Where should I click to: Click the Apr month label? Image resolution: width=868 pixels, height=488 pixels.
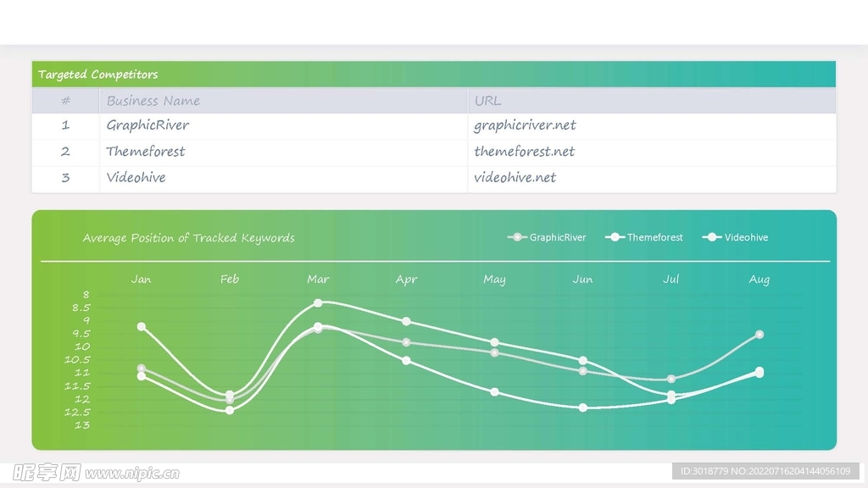pos(406,279)
